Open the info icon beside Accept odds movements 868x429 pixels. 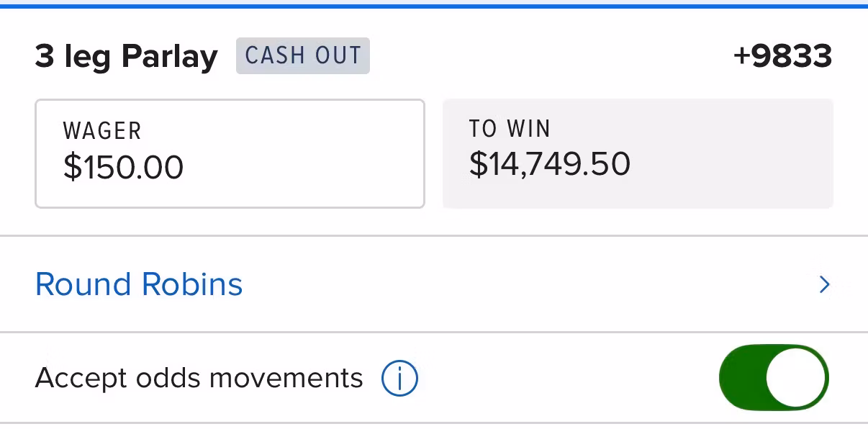coord(399,378)
